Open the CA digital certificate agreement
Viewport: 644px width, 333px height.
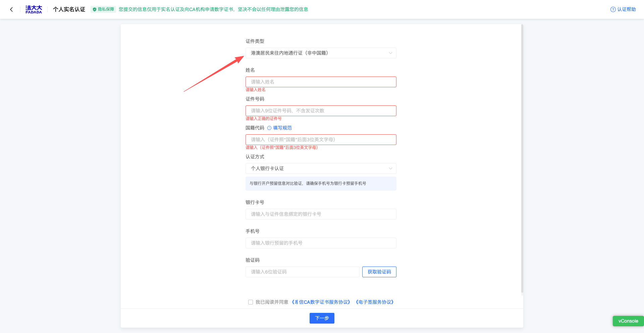click(x=321, y=302)
